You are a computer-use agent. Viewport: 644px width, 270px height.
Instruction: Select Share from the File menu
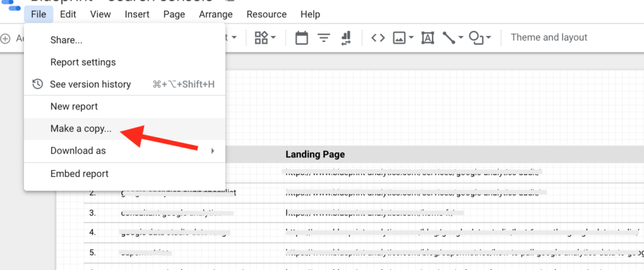point(66,40)
